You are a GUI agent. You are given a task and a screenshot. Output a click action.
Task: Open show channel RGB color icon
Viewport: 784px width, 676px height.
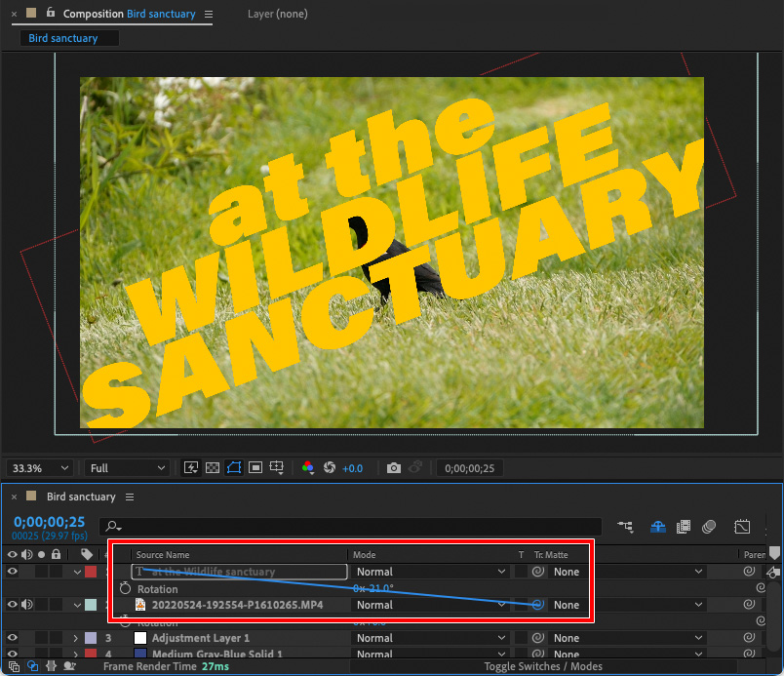tap(308, 468)
